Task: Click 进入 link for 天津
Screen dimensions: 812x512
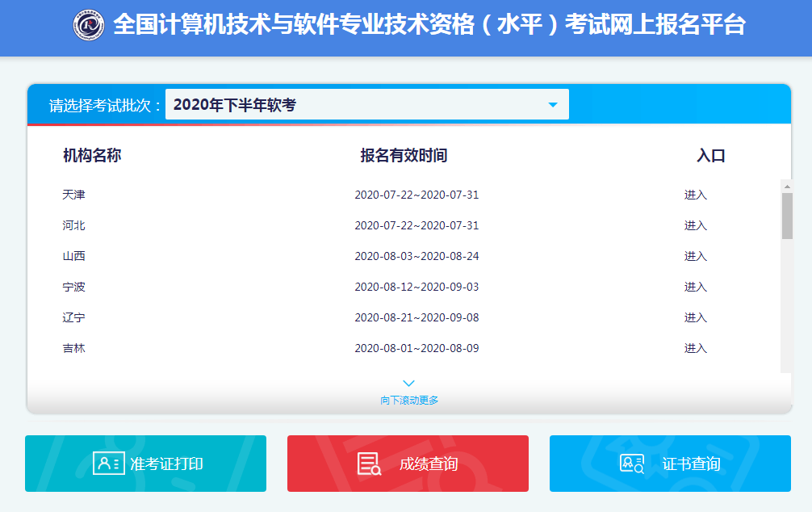Action: click(x=695, y=195)
